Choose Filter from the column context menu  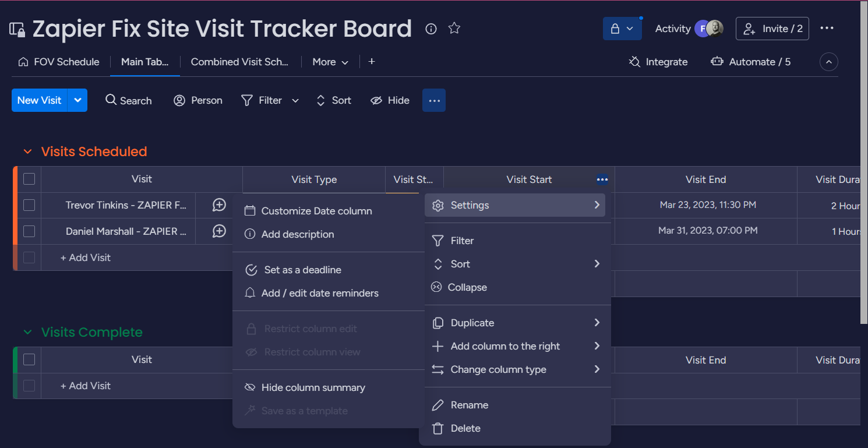tap(515, 241)
